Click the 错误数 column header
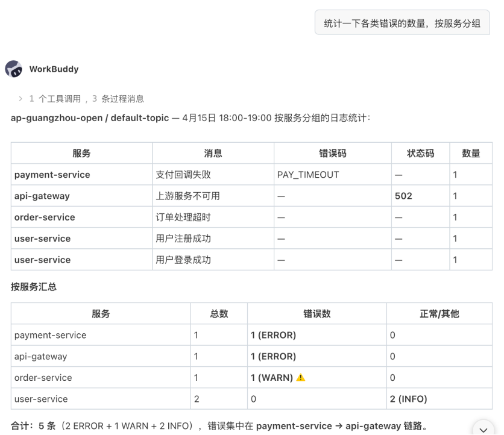The height and width of the screenshot is (435, 504). (x=317, y=313)
